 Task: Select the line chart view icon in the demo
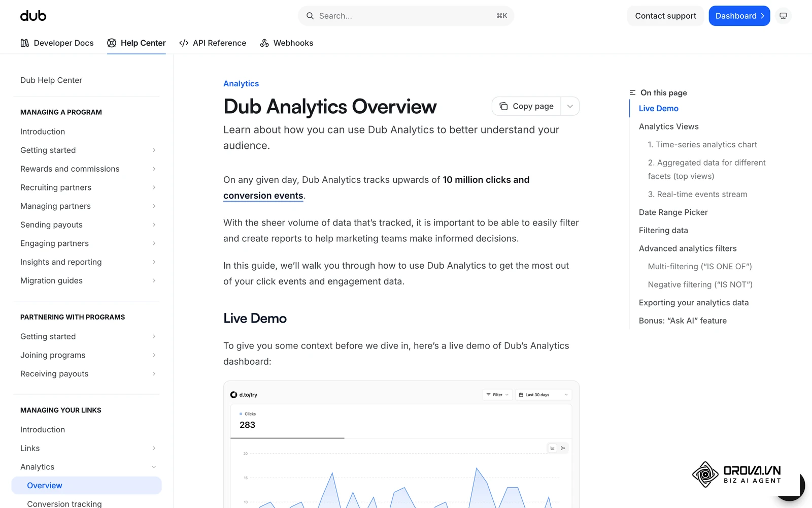(552, 448)
